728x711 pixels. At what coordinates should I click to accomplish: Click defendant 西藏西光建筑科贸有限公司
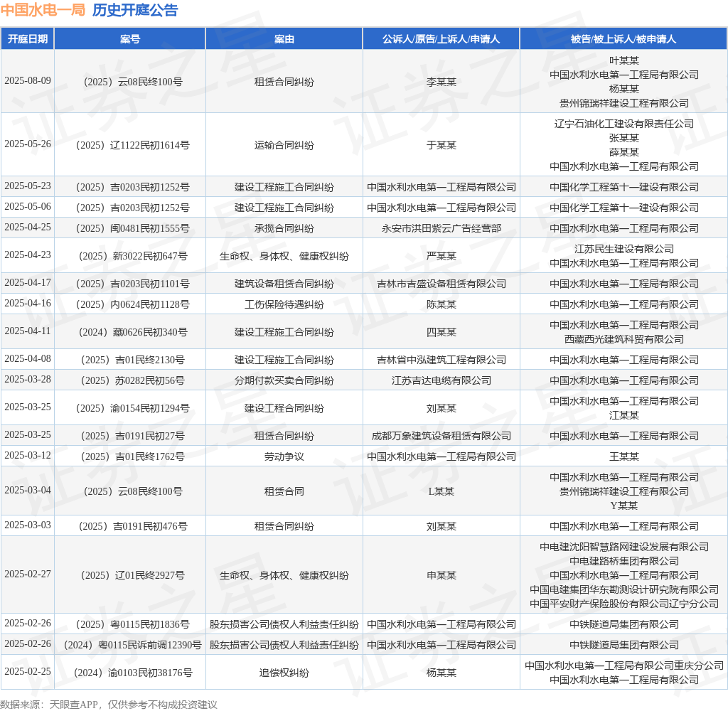(623, 339)
